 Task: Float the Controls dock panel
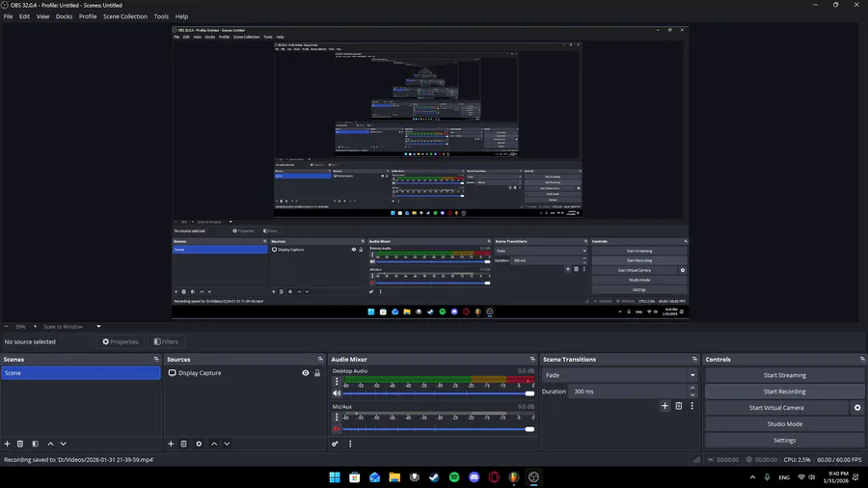tap(862, 359)
